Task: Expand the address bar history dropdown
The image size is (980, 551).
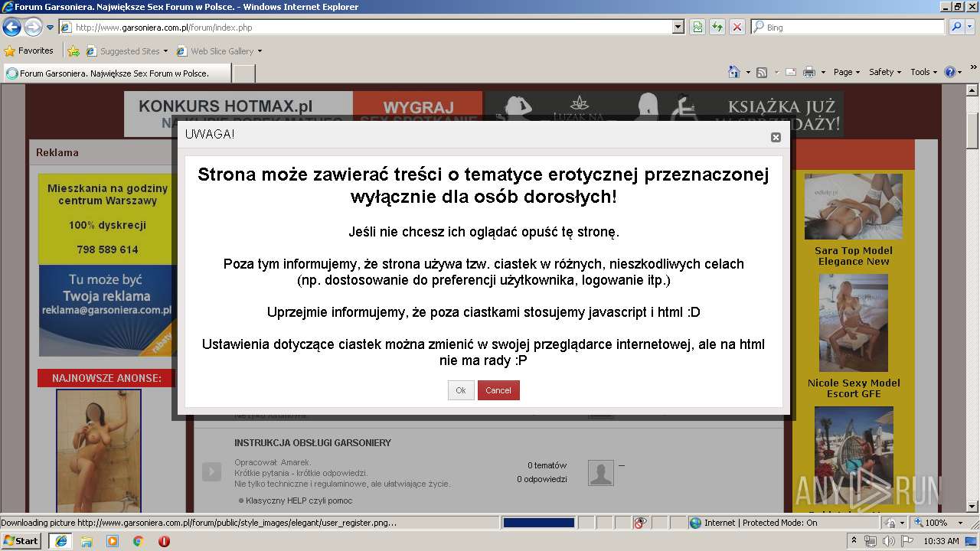Action: (678, 28)
